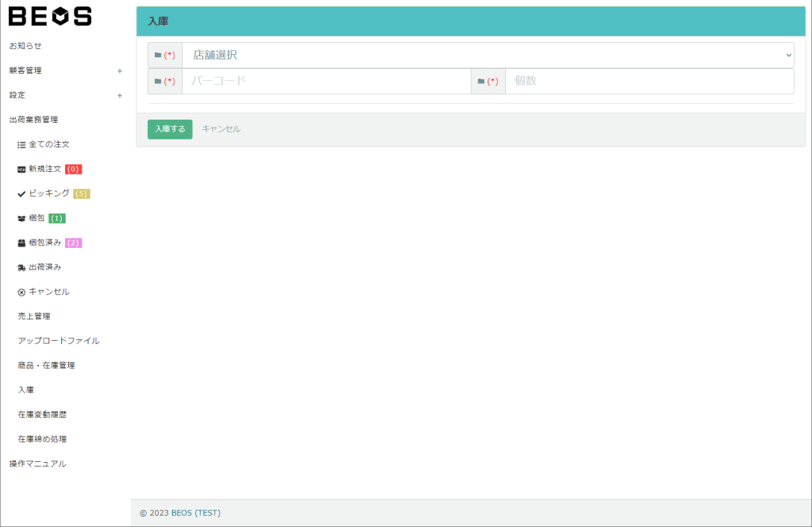This screenshot has width=812, height=527.
Task: Click the BEOS logo
Action: tap(50, 16)
